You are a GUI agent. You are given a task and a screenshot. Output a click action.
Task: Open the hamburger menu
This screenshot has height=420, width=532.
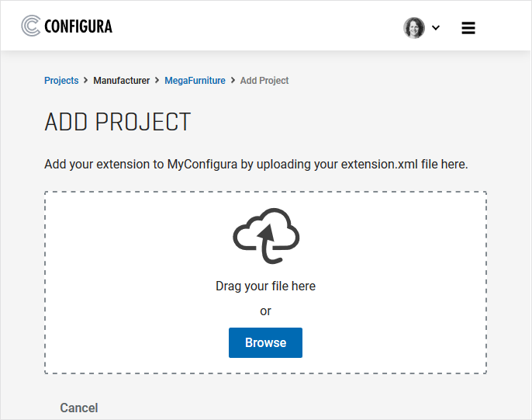[x=468, y=28]
